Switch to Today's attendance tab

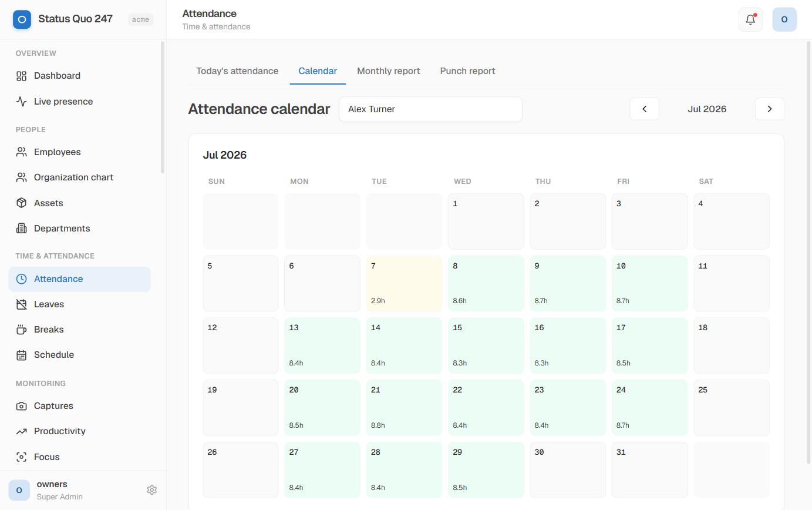(237, 71)
